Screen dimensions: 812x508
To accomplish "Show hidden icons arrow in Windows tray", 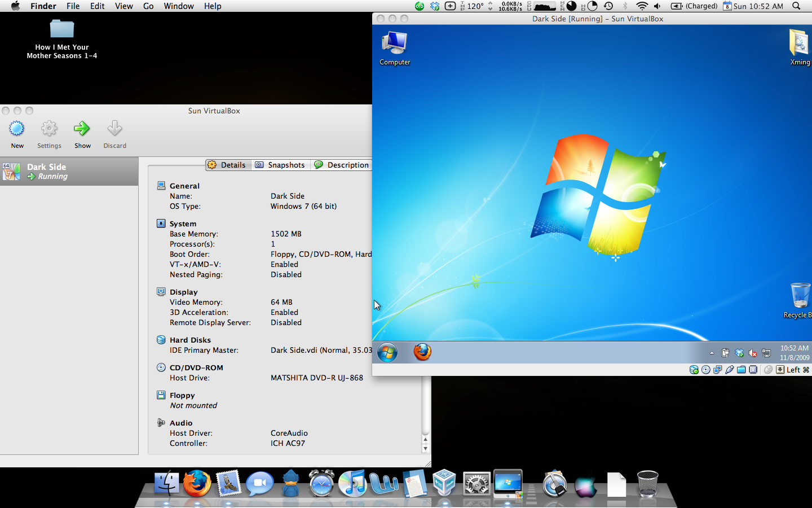I will (712, 353).
